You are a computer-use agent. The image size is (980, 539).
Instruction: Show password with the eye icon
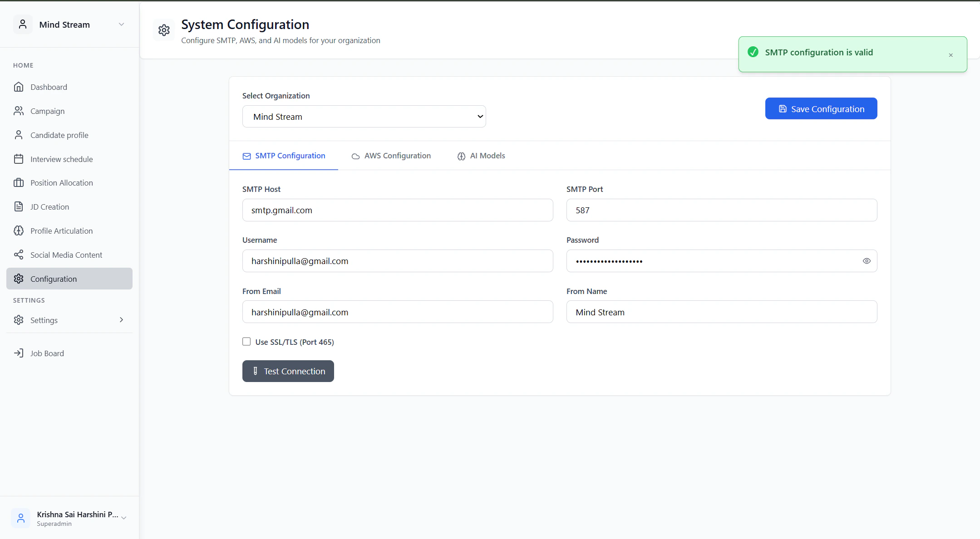point(867,261)
